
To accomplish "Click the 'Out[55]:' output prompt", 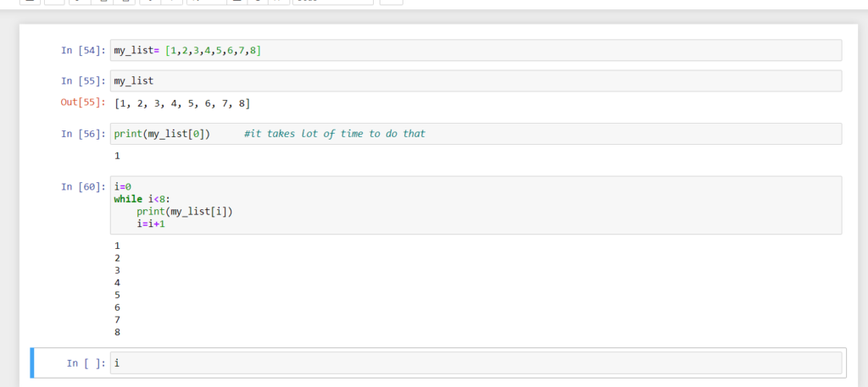I will pyautogui.click(x=83, y=102).
